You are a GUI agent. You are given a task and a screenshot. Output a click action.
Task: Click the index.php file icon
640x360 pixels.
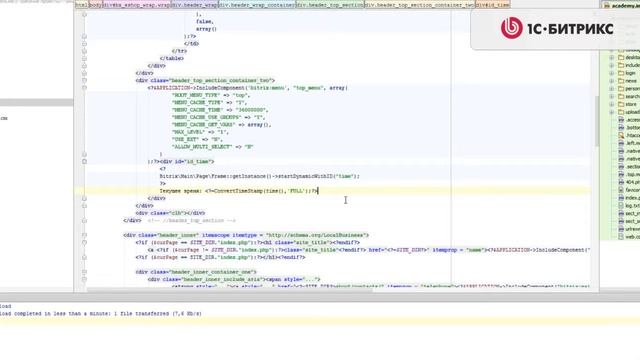(x=621, y=198)
